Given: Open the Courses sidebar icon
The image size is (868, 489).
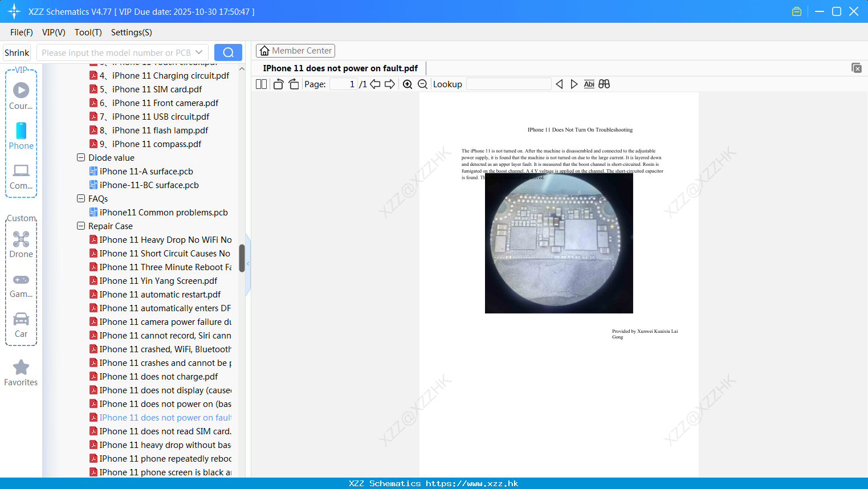Looking at the screenshot, I should 21,96.
